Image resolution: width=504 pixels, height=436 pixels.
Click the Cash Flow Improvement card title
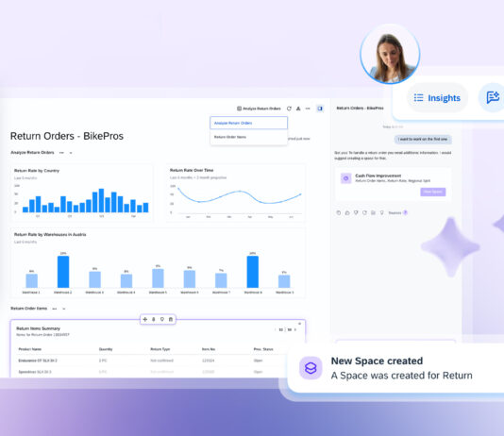point(378,176)
